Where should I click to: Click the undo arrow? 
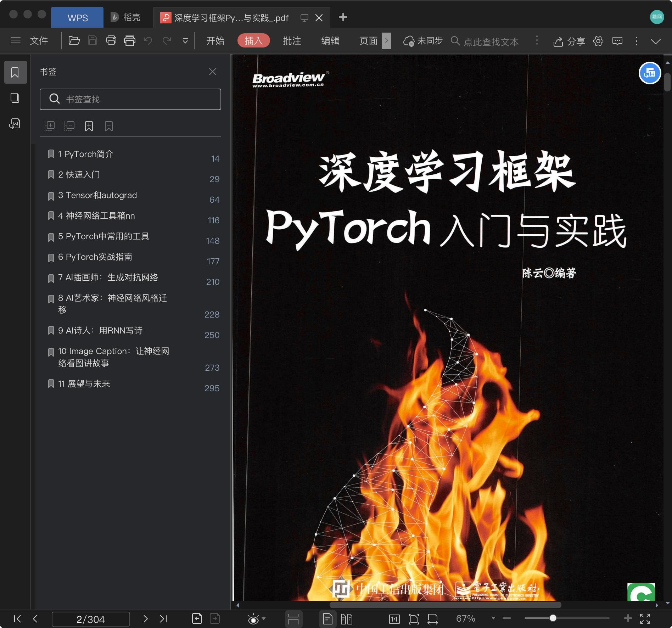tap(148, 41)
